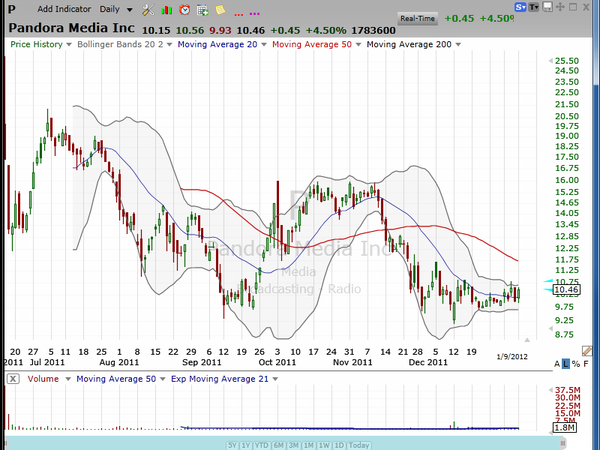Click the right handle of time scrollbar

coord(563,443)
